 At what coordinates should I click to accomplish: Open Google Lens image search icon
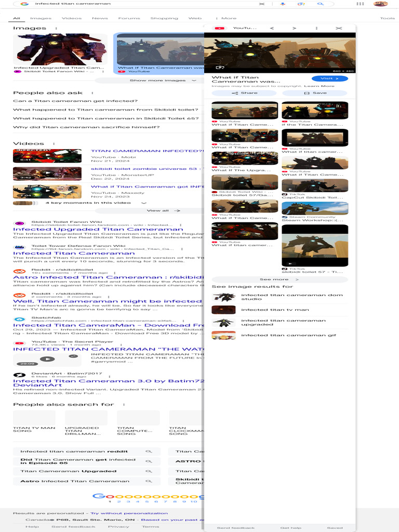(x=301, y=4)
